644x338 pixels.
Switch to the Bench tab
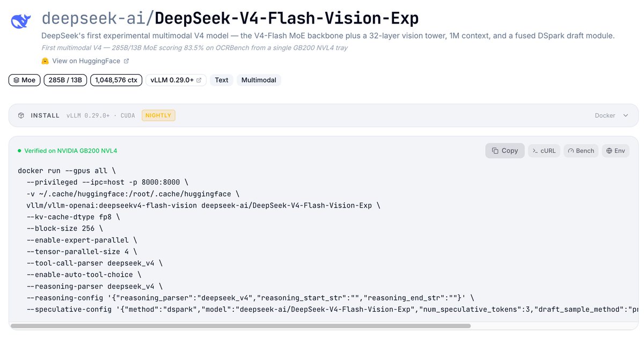click(581, 151)
